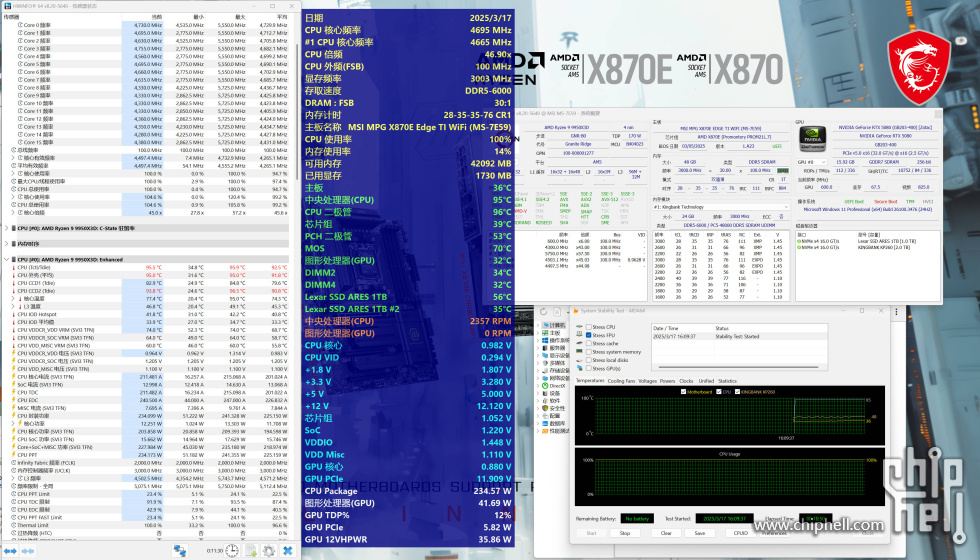This screenshot has height=560, width=980.
Task: Click HWiNFO shrink-columns arrows icon
Action: pyautogui.click(x=28, y=551)
